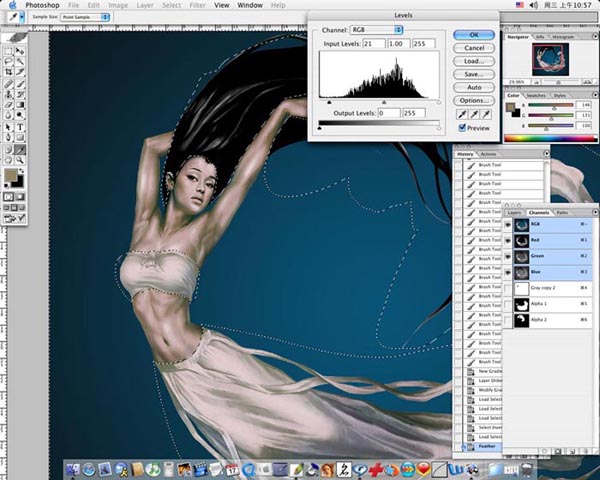Switch to the Layers tab
This screenshot has width=600, height=480.
[x=514, y=213]
